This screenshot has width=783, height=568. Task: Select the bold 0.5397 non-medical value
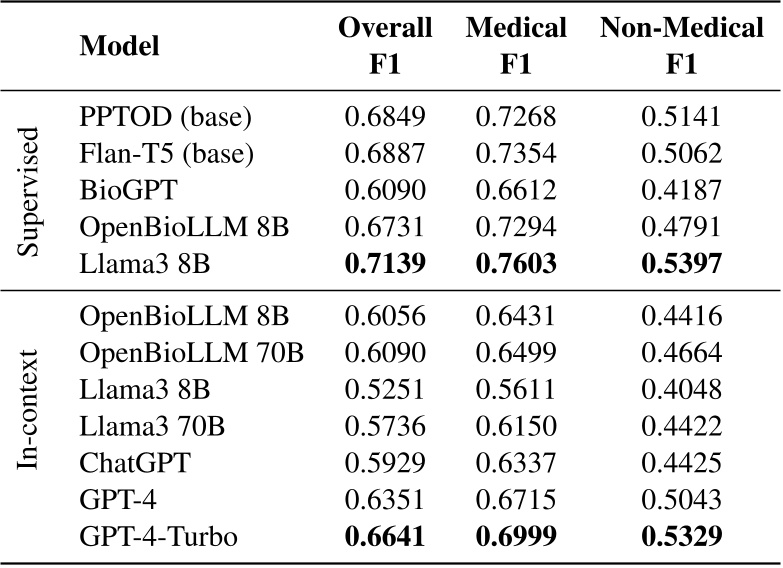(682, 263)
